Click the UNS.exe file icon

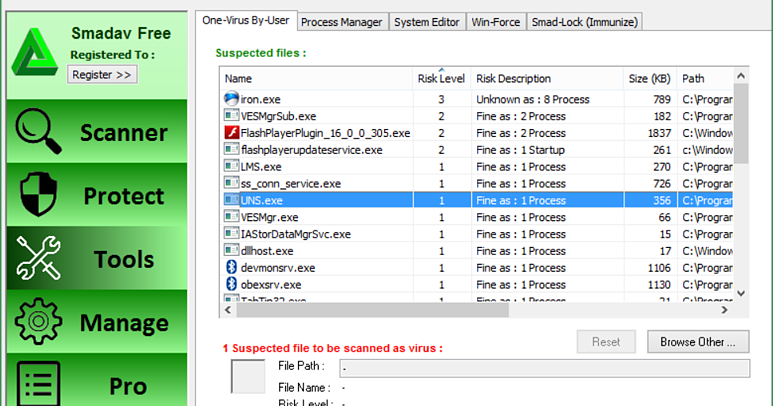coord(231,200)
